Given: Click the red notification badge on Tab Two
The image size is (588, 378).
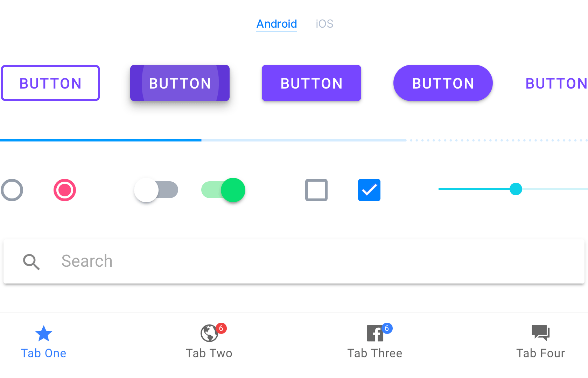Looking at the screenshot, I should (222, 328).
